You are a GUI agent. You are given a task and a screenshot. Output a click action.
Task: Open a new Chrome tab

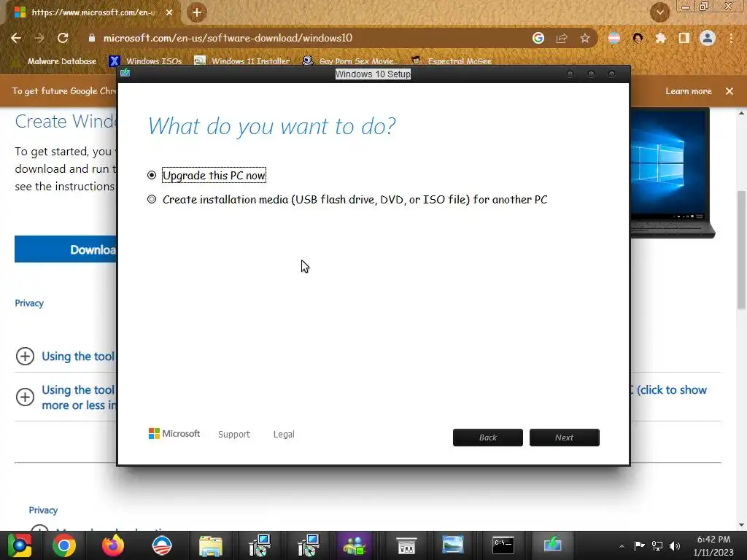click(197, 12)
